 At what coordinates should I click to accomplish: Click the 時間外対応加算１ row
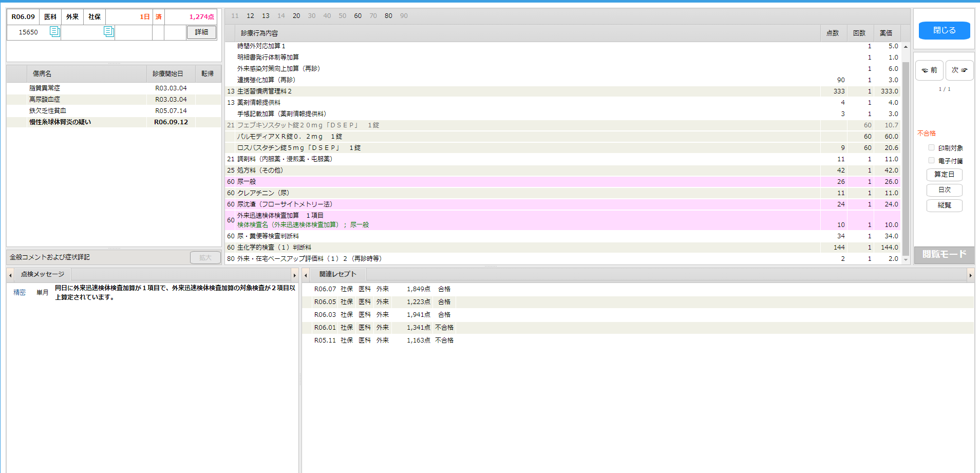click(563, 46)
